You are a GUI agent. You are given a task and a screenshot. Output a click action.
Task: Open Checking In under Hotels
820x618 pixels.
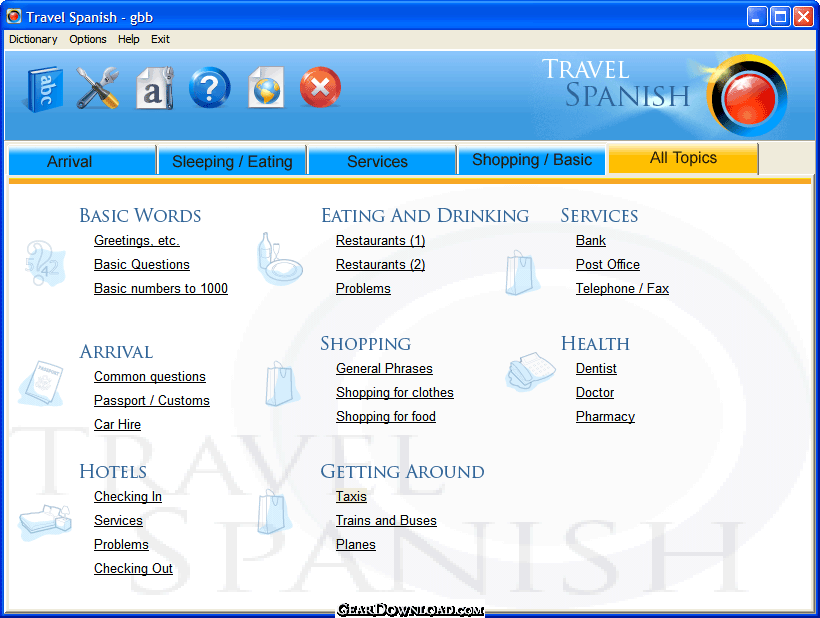click(128, 497)
